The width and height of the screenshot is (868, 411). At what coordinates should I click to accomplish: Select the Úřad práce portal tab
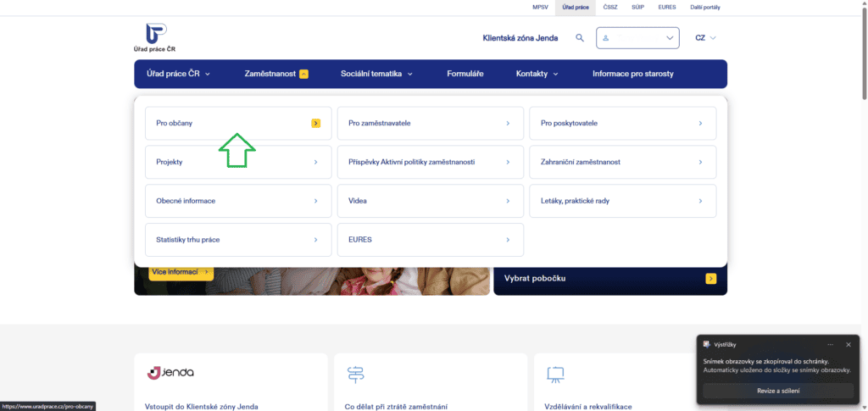point(576,7)
